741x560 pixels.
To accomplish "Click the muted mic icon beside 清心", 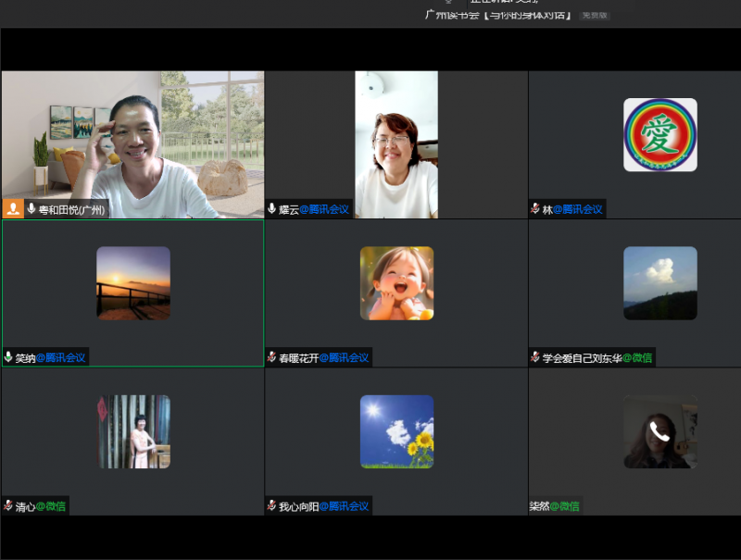I will (9, 505).
